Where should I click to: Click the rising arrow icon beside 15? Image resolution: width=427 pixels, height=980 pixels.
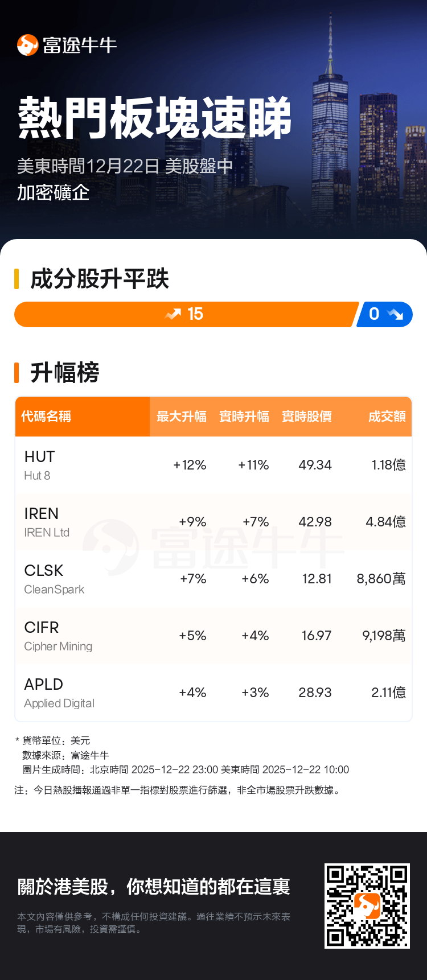point(173,314)
